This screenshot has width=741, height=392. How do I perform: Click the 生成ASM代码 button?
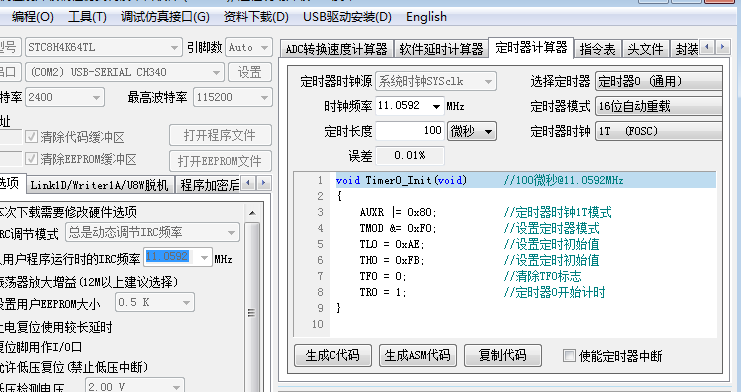(x=418, y=356)
